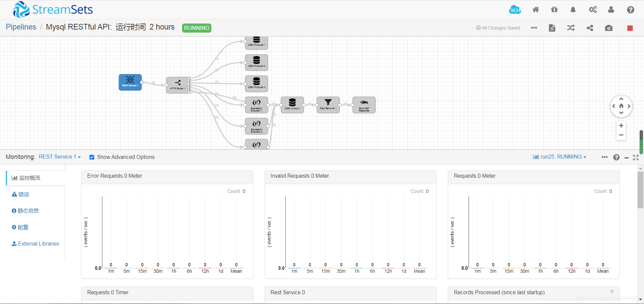Open the pipeline document icon
The width and height of the screenshot is (644, 304).
point(552,28)
